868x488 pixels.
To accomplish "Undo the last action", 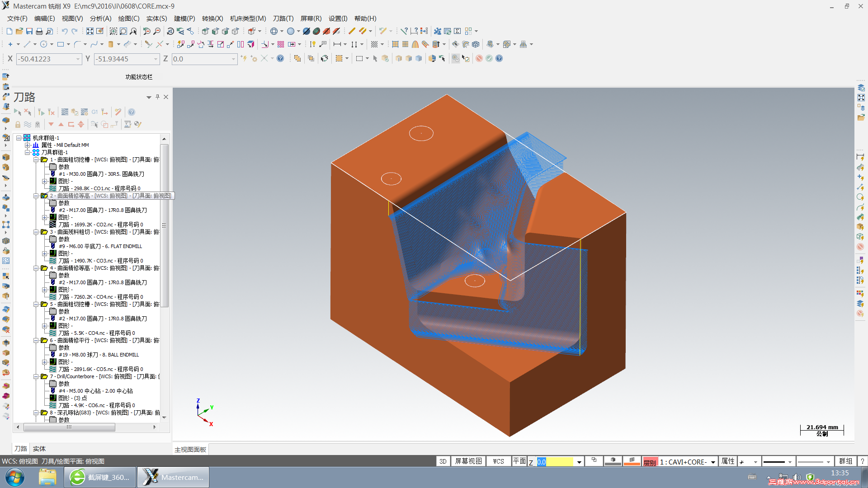I will 65,31.
